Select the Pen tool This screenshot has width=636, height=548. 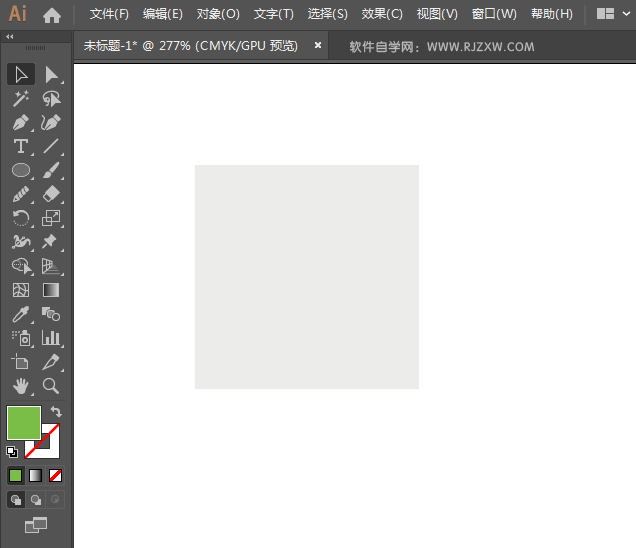pyautogui.click(x=21, y=122)
